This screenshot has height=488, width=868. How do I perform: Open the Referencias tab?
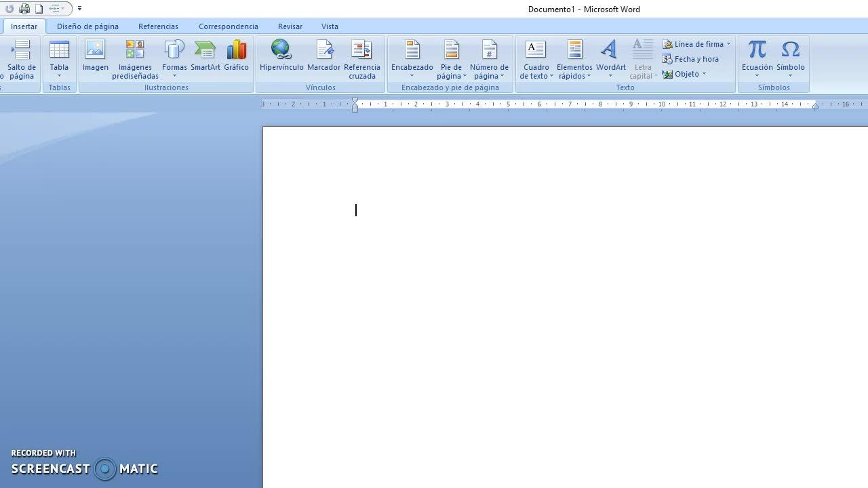pyautogui.click(x=158, y=26)
